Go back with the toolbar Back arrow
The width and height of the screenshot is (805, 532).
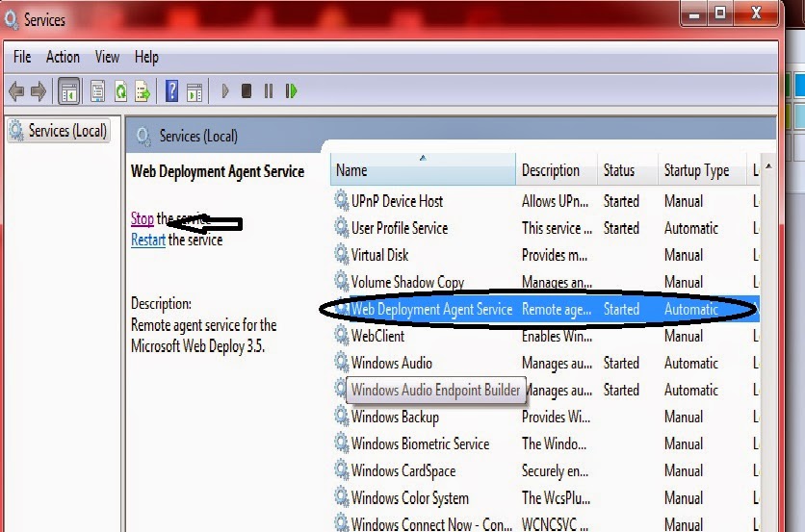point(16,91)
